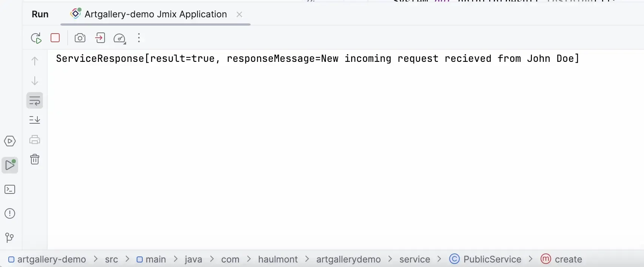Click the thread dump camera icon
This screenshot has height=267, width=644.
[x=80, y=38]
